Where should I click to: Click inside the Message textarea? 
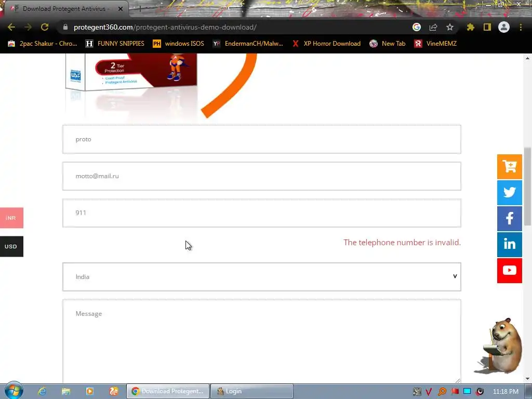[x=262, y=342]
